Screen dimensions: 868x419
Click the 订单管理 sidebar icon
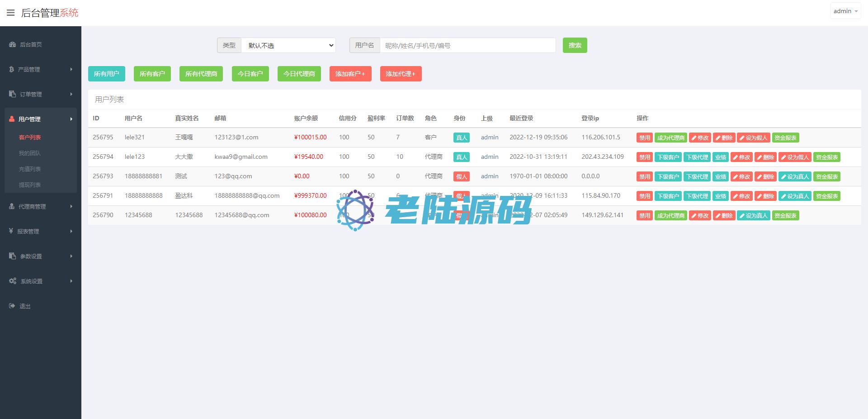(x=13, y=94)
